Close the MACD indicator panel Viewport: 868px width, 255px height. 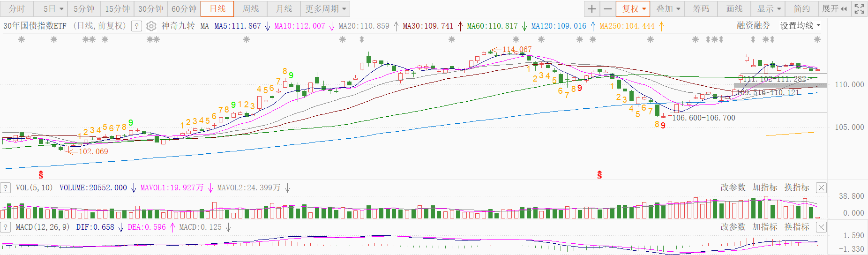pos(821,227)
